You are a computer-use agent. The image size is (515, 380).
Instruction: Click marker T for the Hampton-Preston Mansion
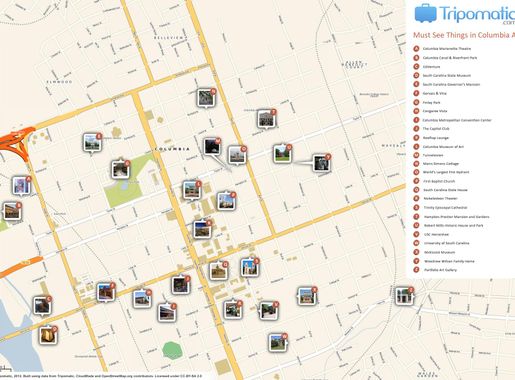(x=266, y=119)
